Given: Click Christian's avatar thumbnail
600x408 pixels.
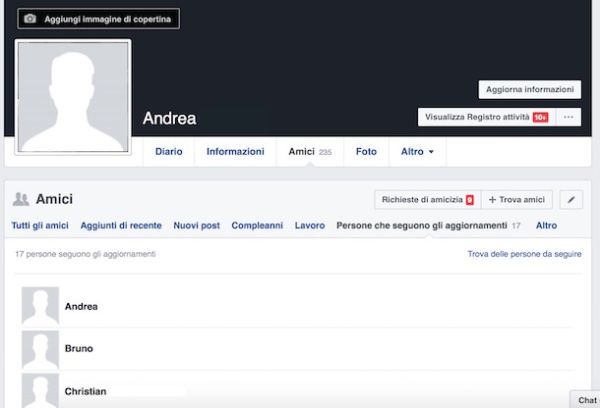Looking at the screenshot, I should tap(40, 390).
